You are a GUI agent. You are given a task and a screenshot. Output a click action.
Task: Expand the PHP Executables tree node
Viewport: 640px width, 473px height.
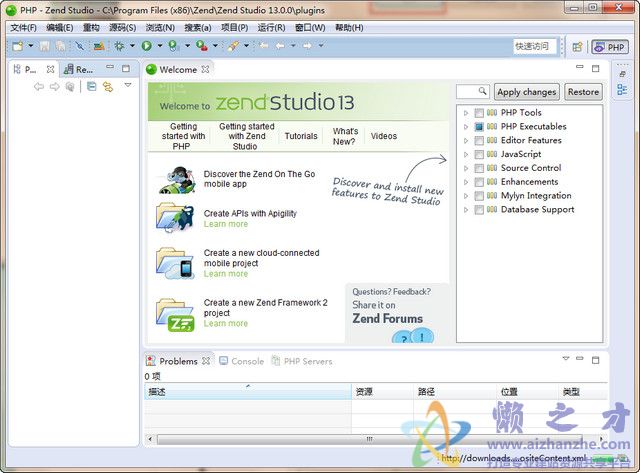tap(466, 127)
